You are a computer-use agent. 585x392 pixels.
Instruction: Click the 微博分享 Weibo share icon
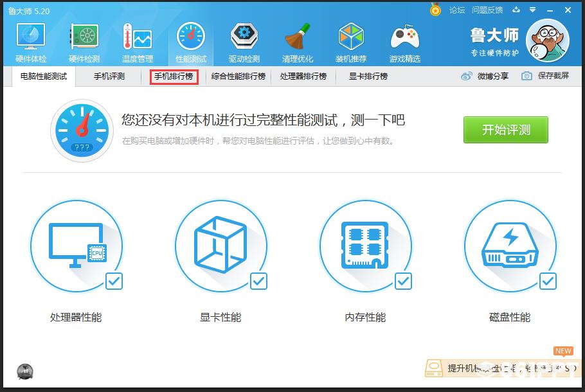[x=466, y=76]
